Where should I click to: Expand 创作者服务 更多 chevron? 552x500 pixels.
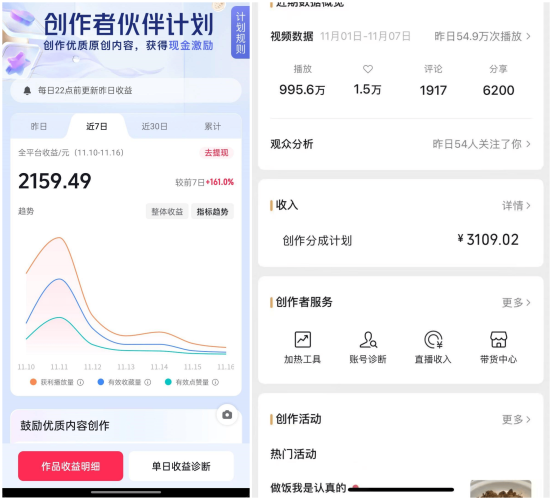(x=516, y=302)
